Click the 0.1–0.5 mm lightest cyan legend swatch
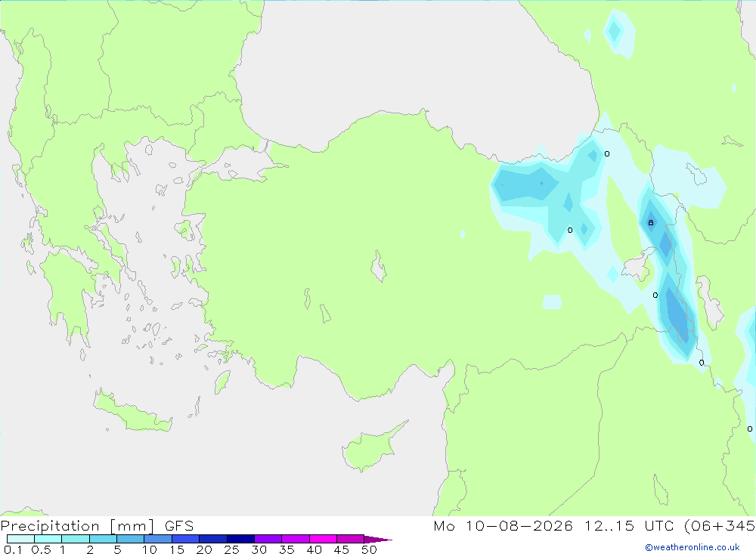 click(20, 539)
